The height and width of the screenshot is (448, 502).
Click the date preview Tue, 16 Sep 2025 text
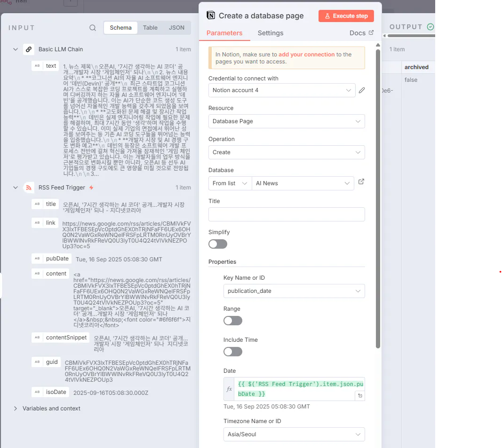(267, 407)
